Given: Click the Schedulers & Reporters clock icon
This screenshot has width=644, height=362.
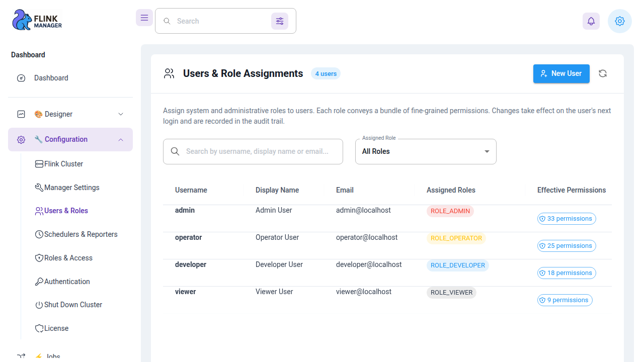Looking at the screenshot, I should click(39, 234).
